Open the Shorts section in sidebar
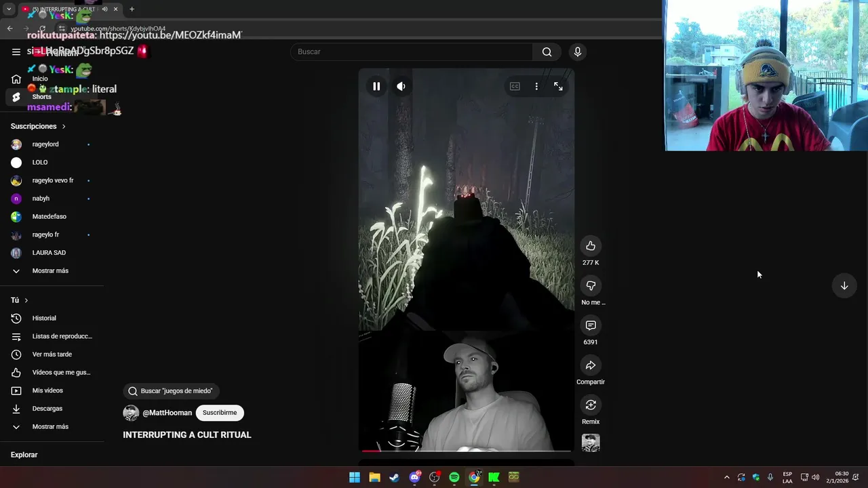The height and width of the screenshot is (488, 868). pos(52,97)
